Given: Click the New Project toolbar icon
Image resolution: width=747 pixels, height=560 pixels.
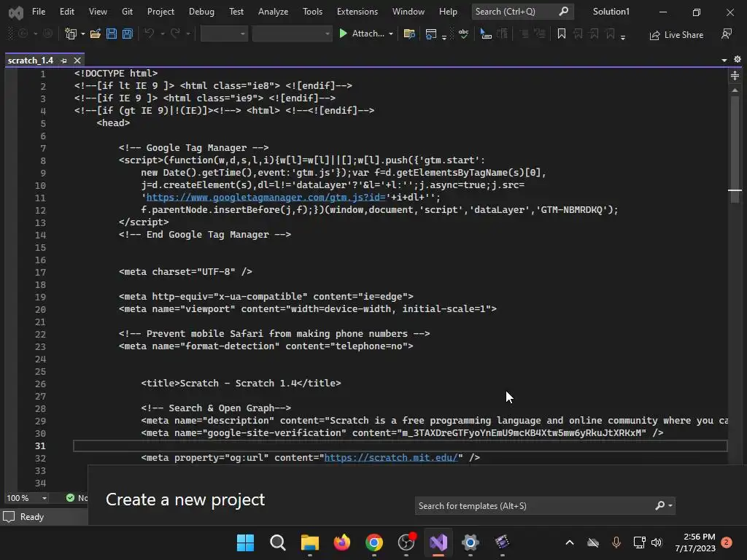Looking at the screenshot, I should point(71,34).
